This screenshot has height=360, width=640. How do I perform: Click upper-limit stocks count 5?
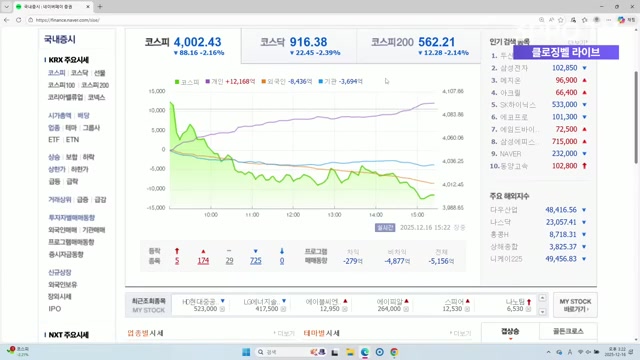[177, 260]
